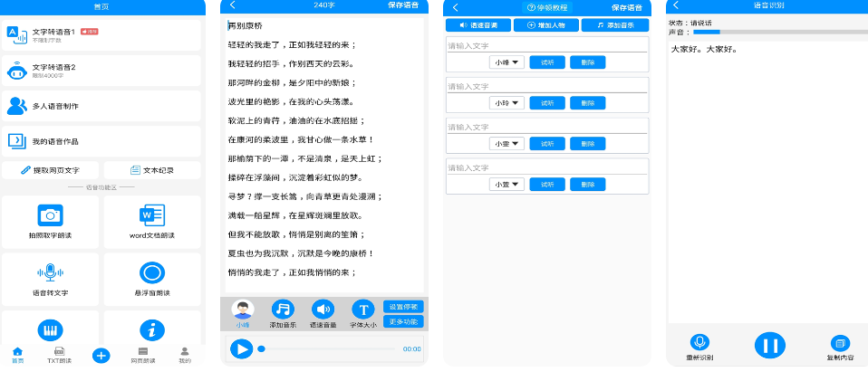Open the 小雪 voice dropdown in third row
Image resolution: width=868 pixels, height=372 pixels.
(506, 144)
